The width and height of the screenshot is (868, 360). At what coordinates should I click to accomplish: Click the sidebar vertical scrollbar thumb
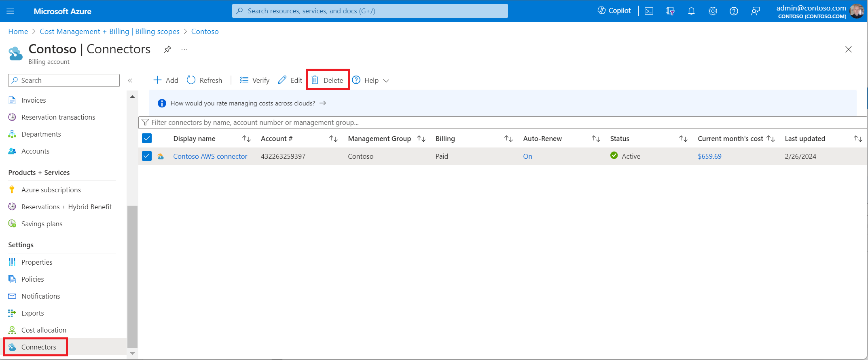(132, 277)
